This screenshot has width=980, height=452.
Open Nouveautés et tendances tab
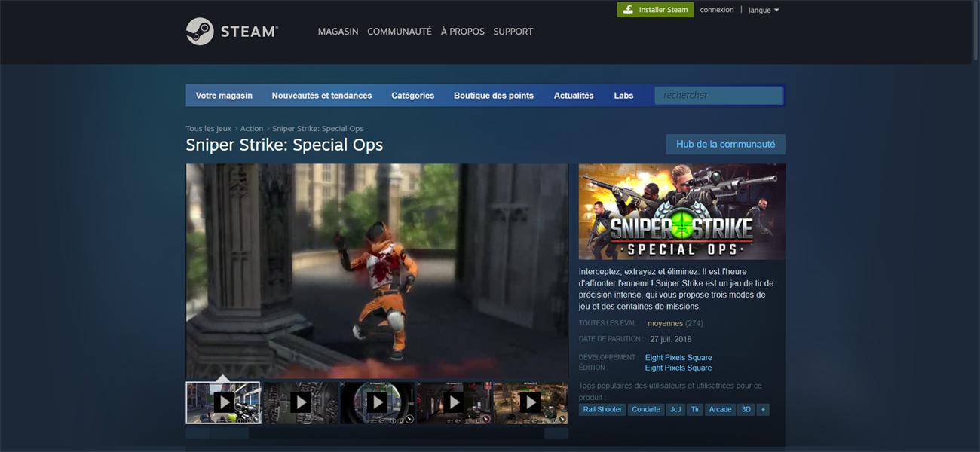point(322,96)
